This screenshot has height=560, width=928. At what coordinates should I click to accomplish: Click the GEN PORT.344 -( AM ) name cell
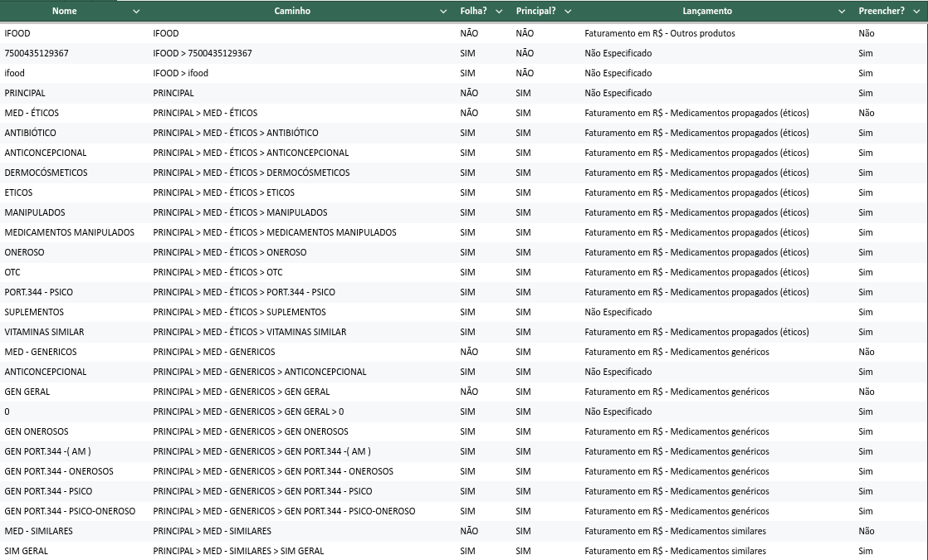47,451
